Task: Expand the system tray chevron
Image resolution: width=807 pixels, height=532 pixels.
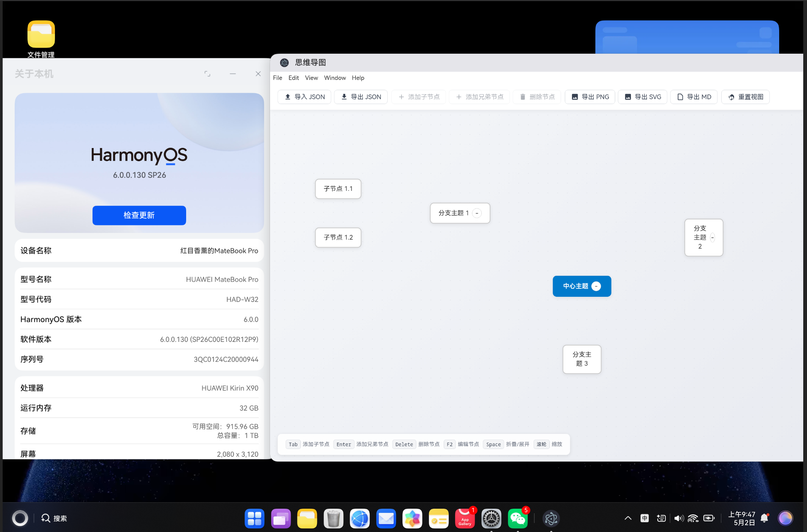Action: tap(628, 518)
